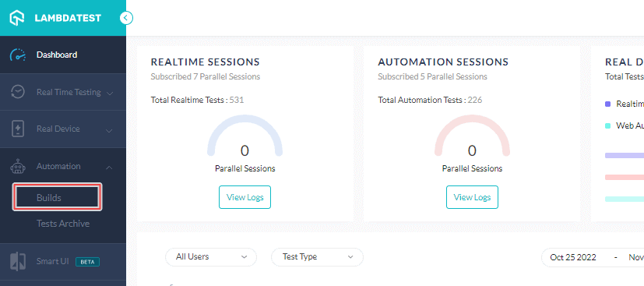
Task: Expand the Real Device menu
Action: [63, 129]
